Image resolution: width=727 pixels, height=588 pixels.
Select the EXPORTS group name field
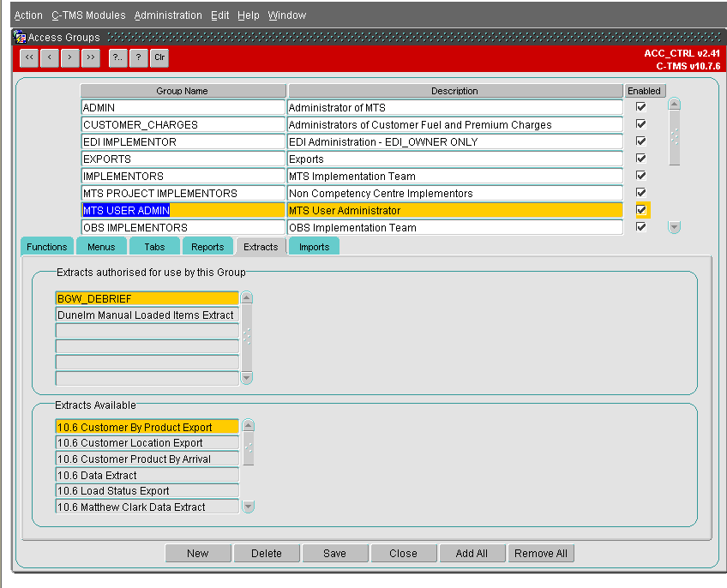click(x=183, y=159)
